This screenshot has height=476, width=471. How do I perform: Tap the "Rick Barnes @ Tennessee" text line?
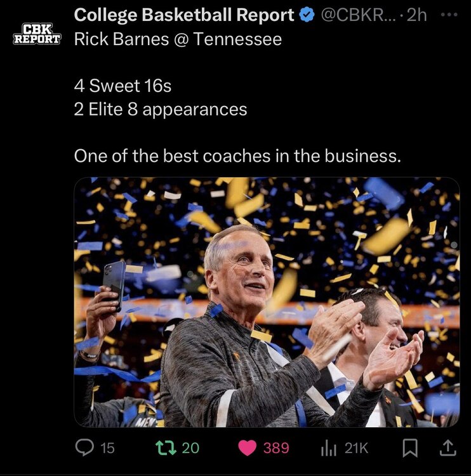178,39
